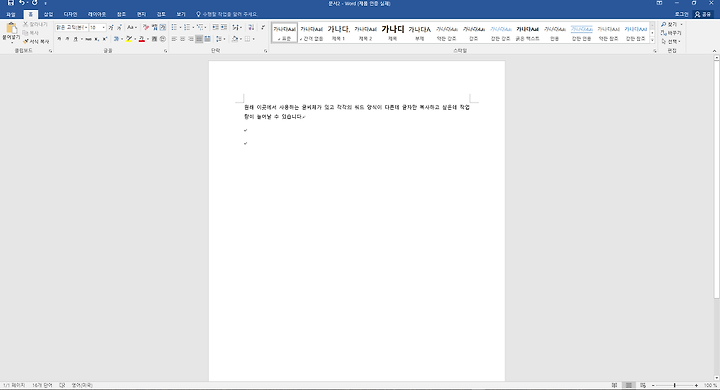This screenshot has height=390, width=720.
Task: Redo the action in Quick Access
Action: coord(34,3)
